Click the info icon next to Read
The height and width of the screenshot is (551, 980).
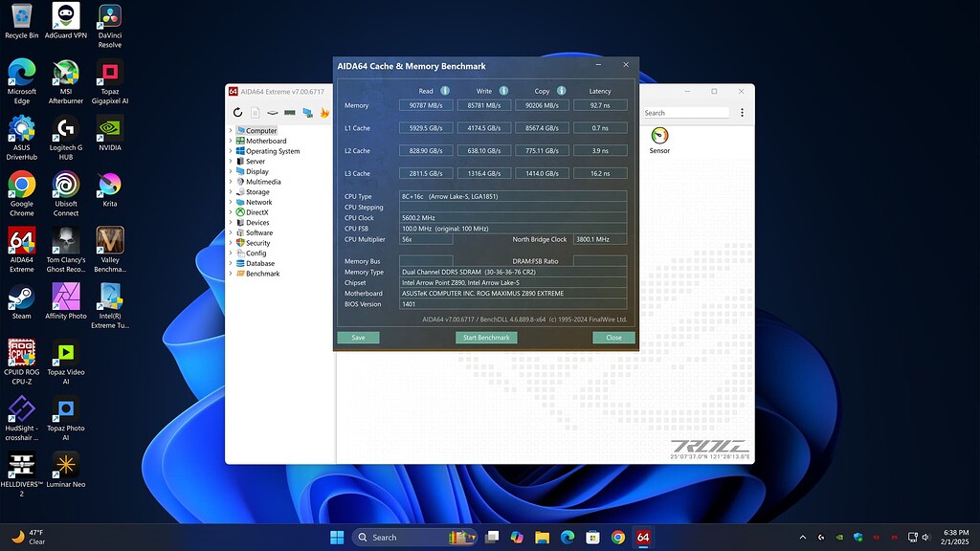coord(445,91)
